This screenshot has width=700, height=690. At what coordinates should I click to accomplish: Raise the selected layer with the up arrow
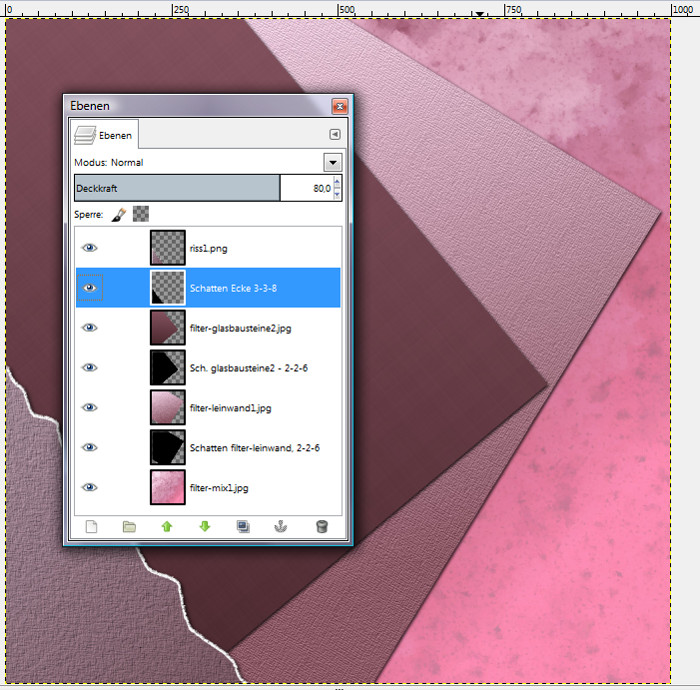[167, 526]
